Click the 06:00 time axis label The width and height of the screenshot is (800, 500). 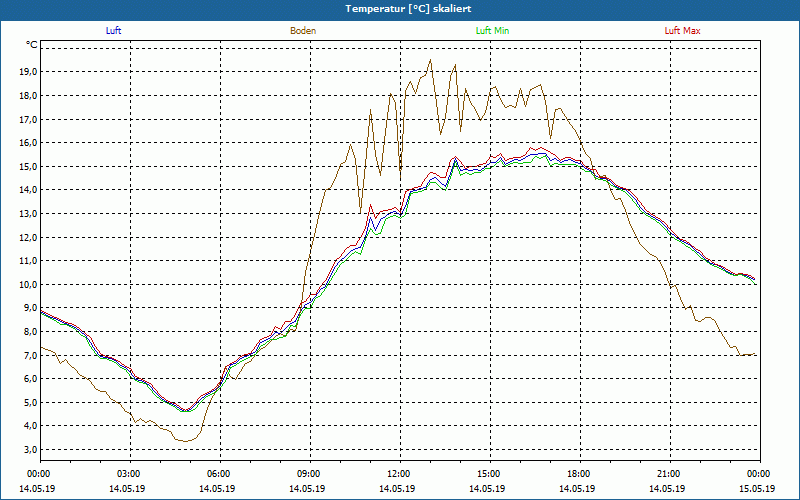tap(220, 474)
